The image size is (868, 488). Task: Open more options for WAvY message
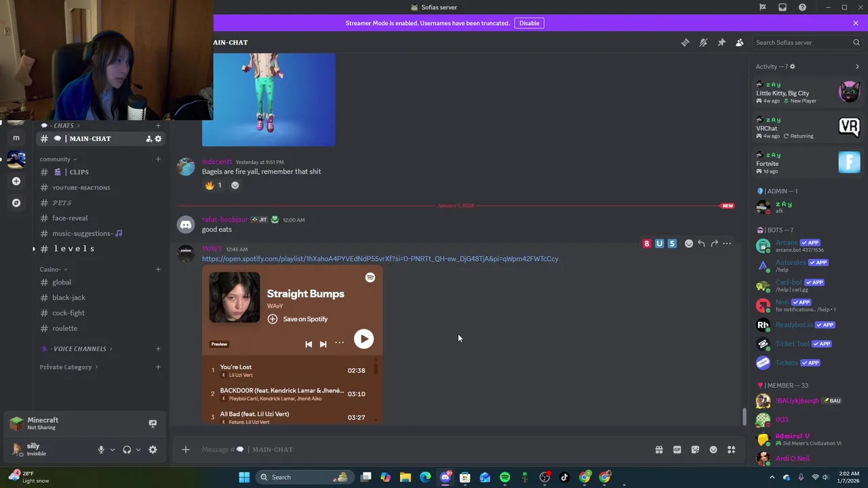[727, 244]
